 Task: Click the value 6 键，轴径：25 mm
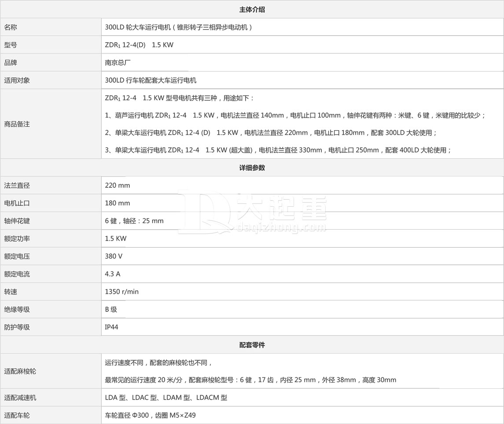[134, 221]
